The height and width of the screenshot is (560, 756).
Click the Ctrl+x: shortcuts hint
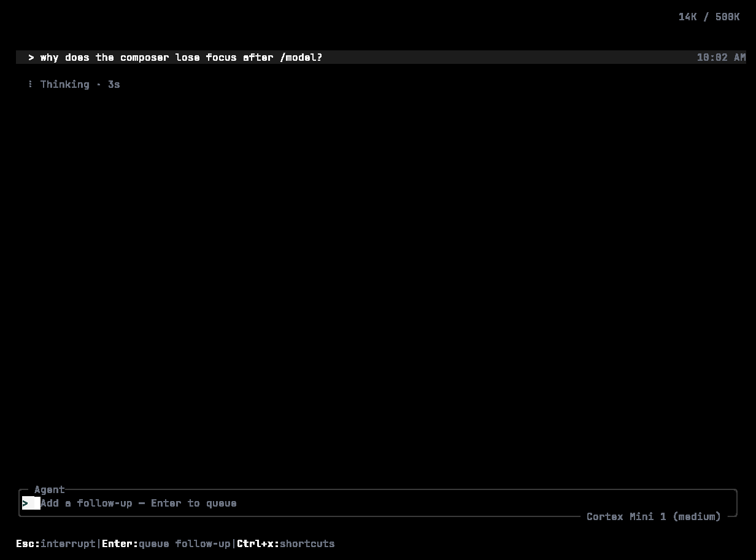[x=286, y=543]
